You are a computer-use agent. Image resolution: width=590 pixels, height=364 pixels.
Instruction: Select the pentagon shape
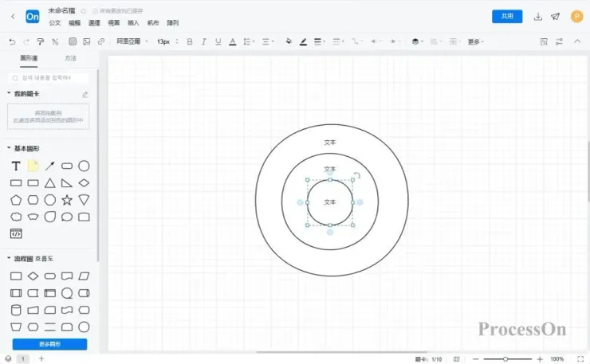16,200
